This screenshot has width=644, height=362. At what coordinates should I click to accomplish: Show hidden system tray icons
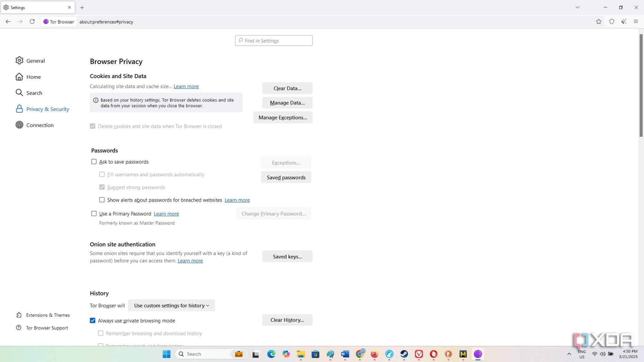569,354
